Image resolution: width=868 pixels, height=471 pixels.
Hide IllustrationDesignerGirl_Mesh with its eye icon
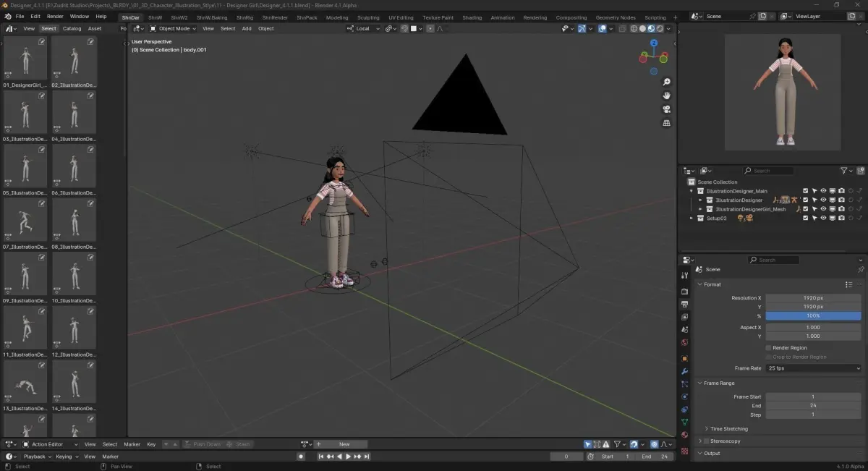823,209
